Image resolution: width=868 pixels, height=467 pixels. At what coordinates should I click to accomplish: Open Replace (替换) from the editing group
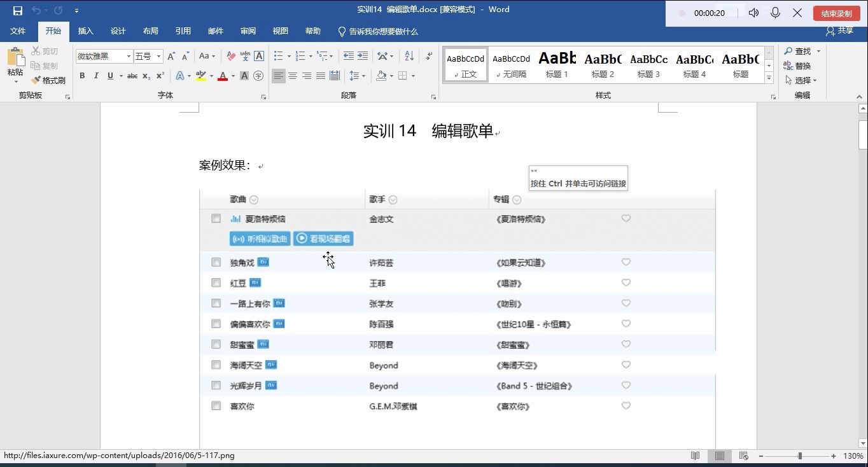click(801, 66)
